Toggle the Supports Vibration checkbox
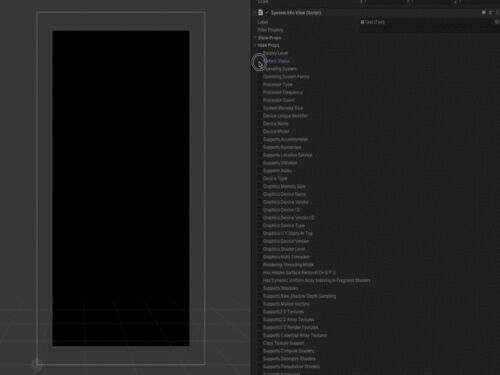Viewport: 500px width, 375px height. 260,163
